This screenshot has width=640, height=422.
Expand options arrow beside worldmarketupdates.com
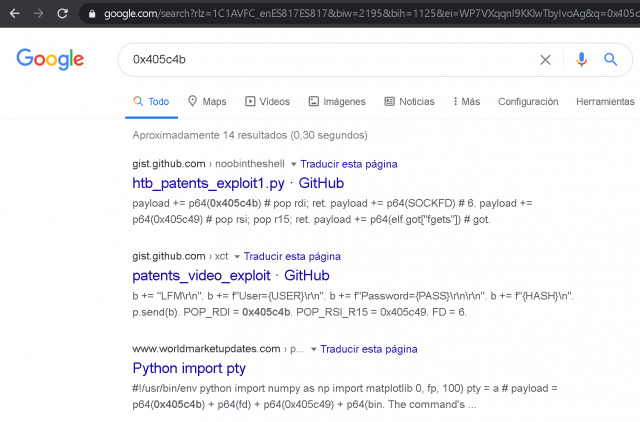click(x=313, y=349)
